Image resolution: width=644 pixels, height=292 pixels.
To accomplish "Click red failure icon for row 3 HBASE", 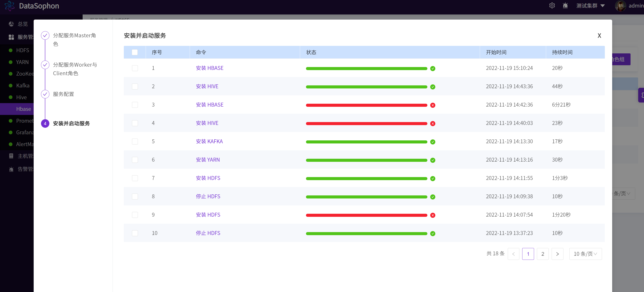I will [x=433, y=105].
